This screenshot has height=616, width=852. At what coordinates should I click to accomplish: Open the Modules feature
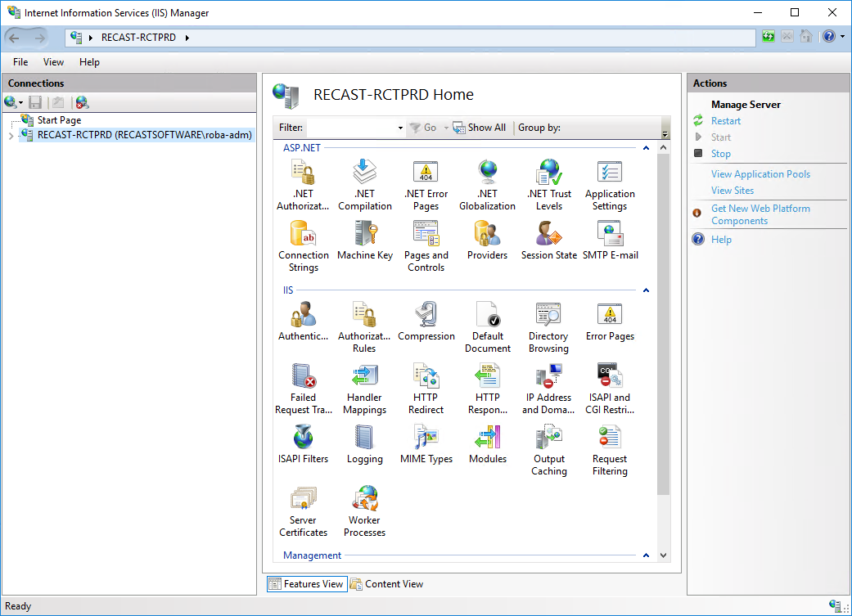coord(488,444)
